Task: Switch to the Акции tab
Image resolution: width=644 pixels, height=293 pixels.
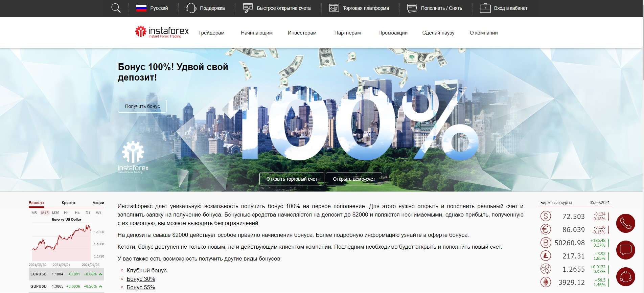Action: (x=98, y=203)
